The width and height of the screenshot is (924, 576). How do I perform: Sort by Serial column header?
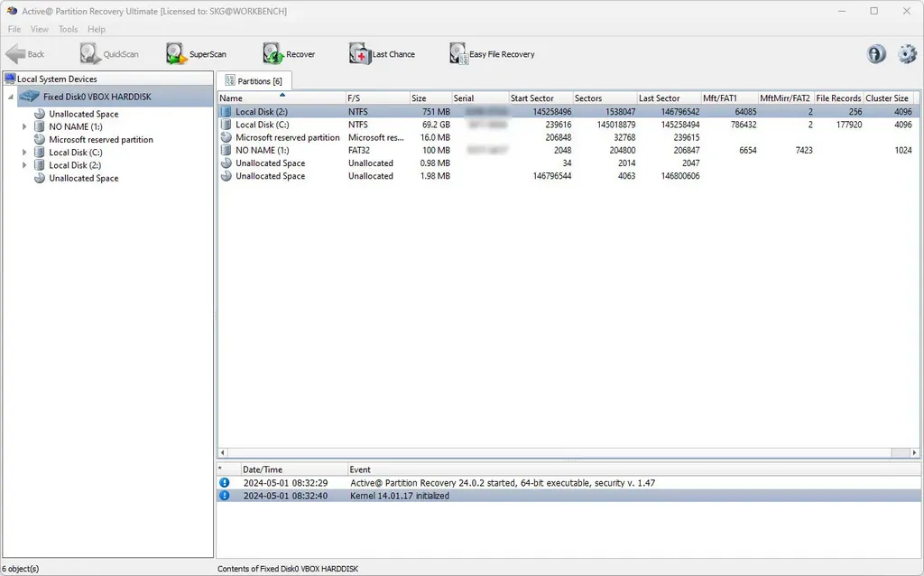tap(480, 98)
